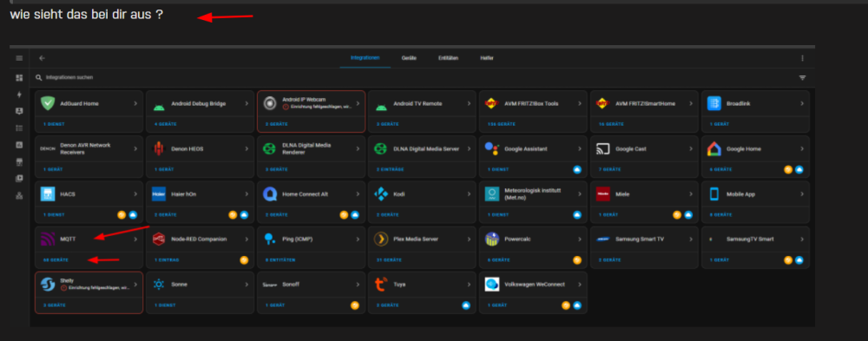
Task: Open dashboard icon in left sidebar
Action: point(19,78)
